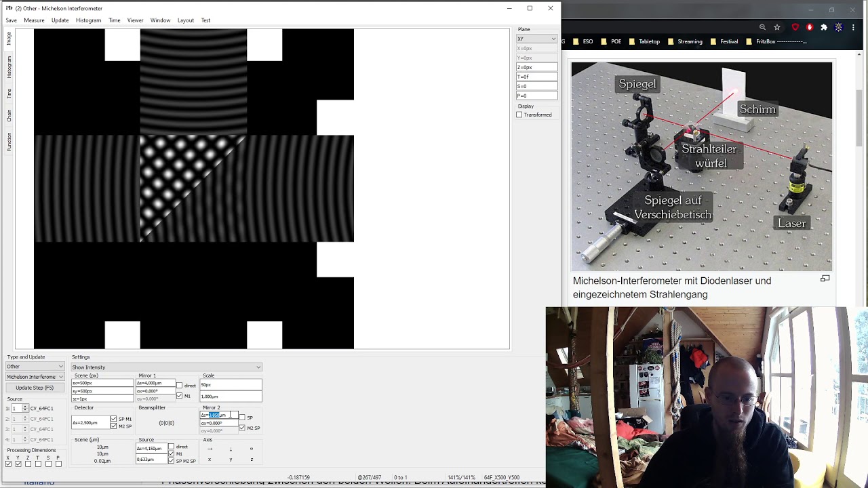Image resolution: width=868 pixels, height=488 pixels.
Task: Uncheck X under Processing Dimensions
Action: (8, 464)
